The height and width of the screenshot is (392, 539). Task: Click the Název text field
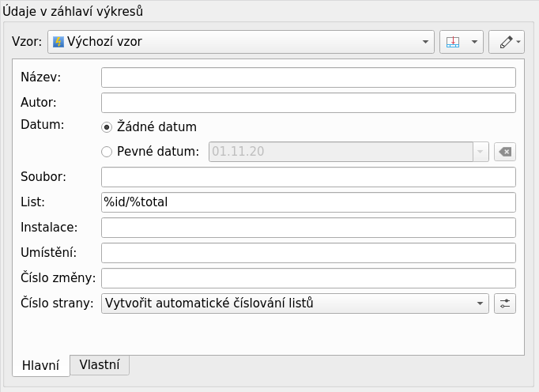click(308, 77)
